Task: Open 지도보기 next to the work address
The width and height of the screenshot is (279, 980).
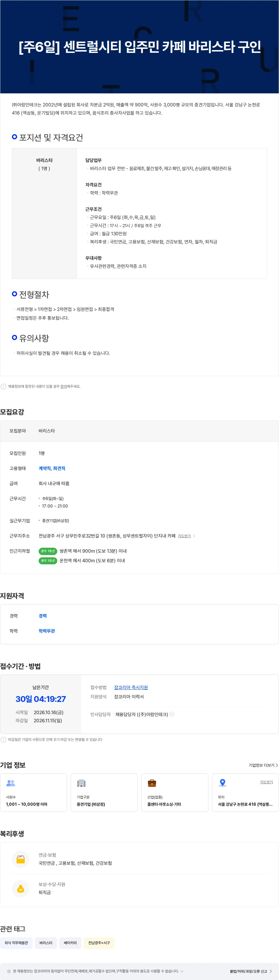Action: (184, 536)
